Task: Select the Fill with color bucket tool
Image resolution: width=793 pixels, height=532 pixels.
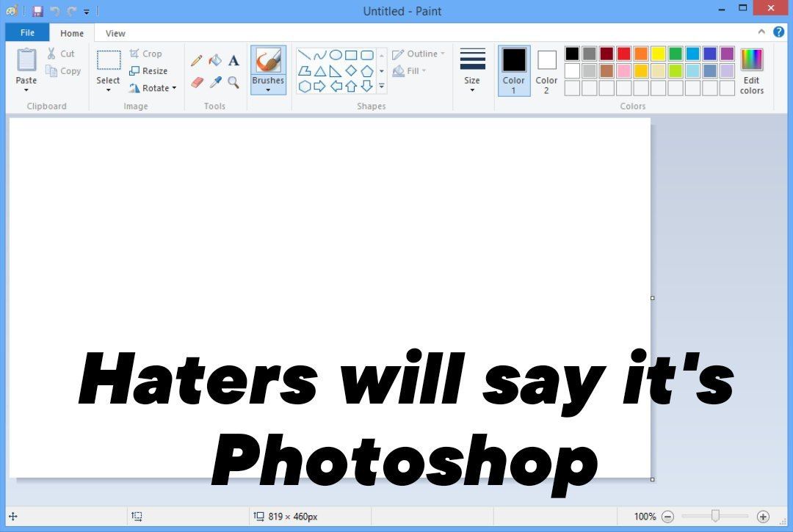Action: (215, 61)
